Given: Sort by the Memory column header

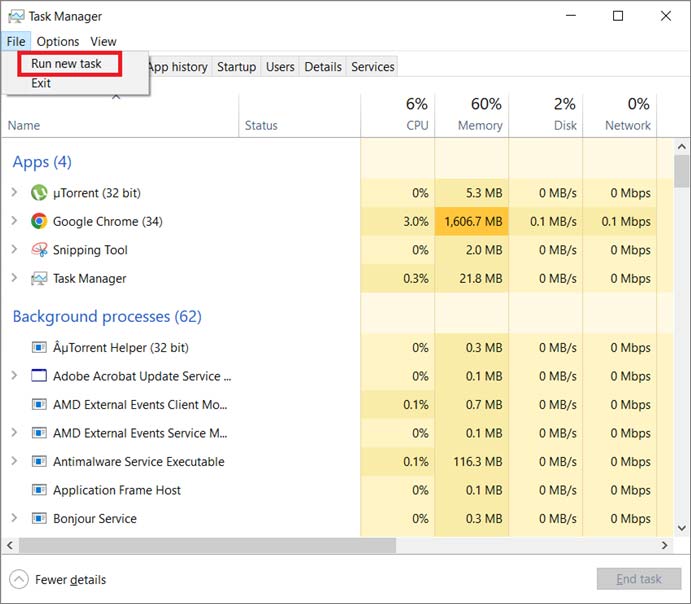Looking at the screenshot, I should coord(472,116).
